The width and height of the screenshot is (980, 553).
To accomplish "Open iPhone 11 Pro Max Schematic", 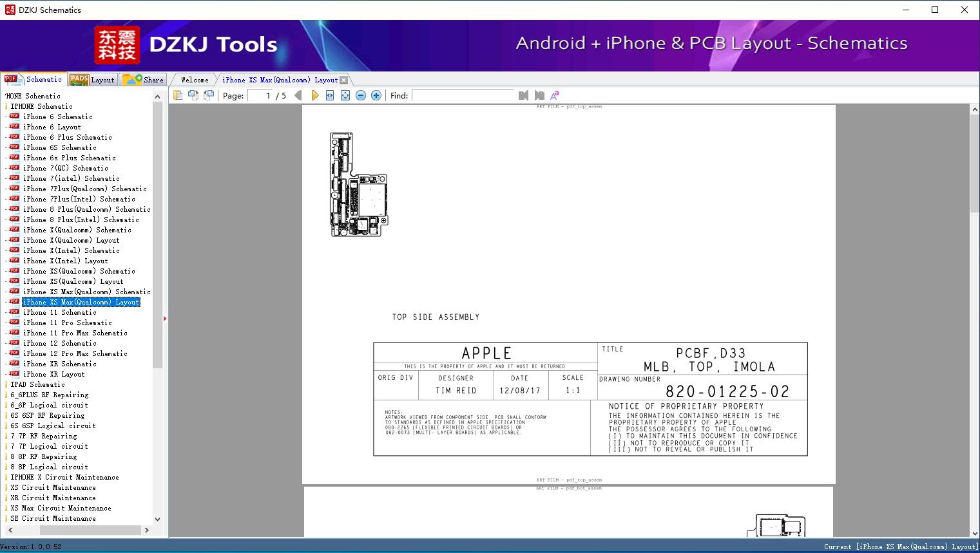I will [x=75, y=333].
